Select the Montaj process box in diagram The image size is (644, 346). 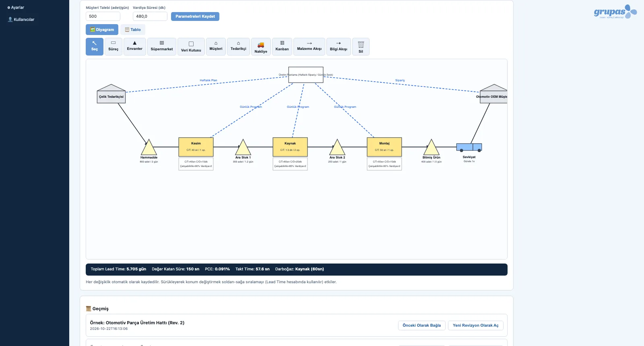click(384, 147)
